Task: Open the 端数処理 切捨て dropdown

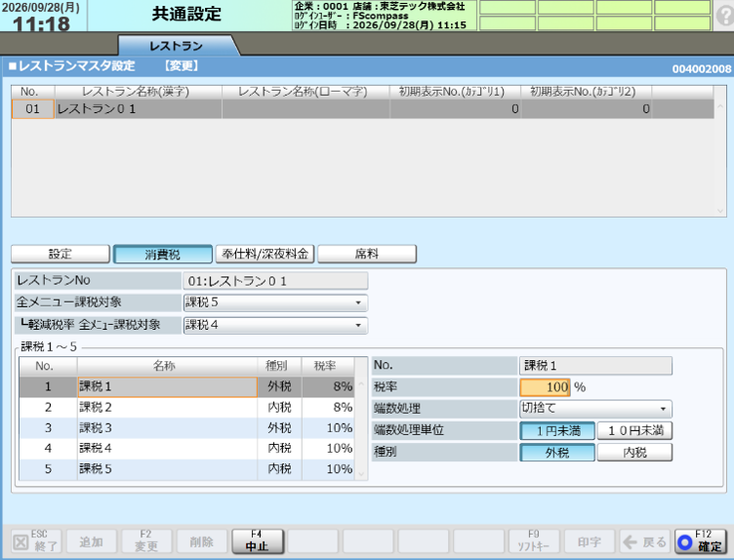Action: click(x=595, y=409)
